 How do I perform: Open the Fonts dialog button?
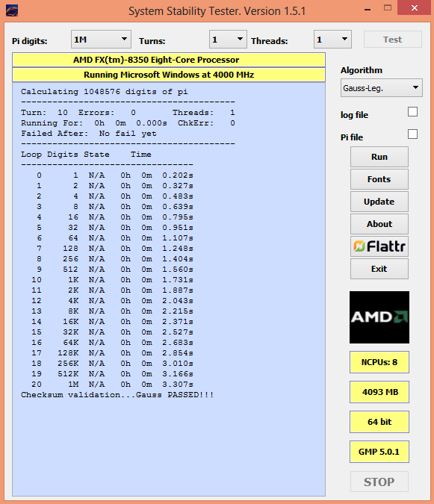click(379, 179)
